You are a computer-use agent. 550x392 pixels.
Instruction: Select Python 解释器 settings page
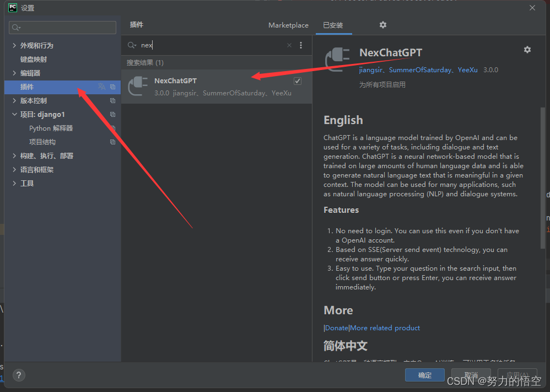pyautogui.click(x=51, y=128)
